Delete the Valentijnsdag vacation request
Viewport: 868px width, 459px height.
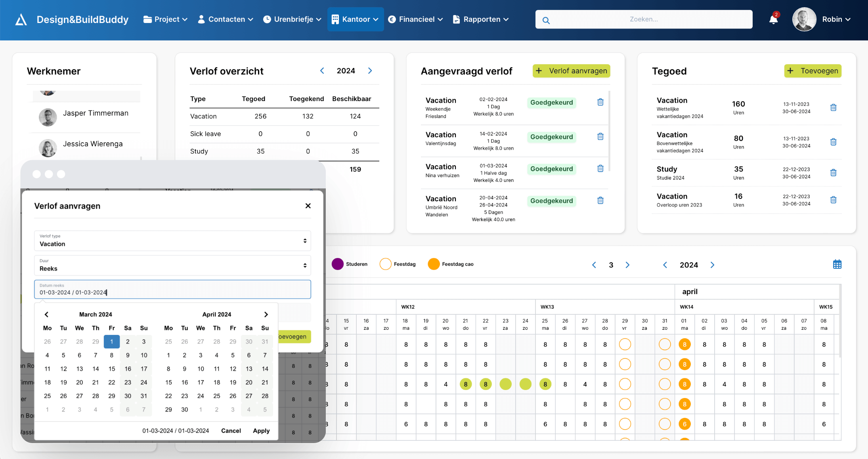(600, 136)
